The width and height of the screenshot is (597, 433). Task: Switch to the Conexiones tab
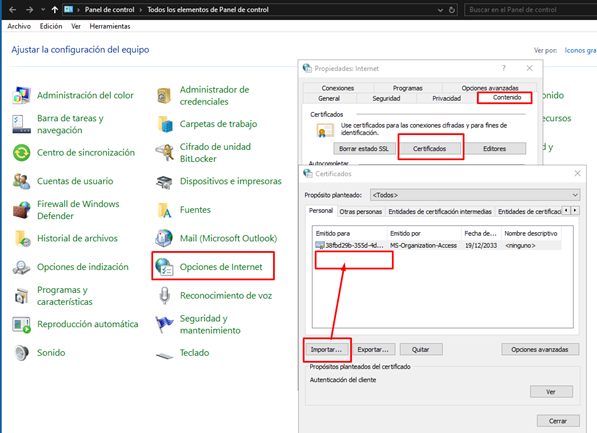[338, 88]
